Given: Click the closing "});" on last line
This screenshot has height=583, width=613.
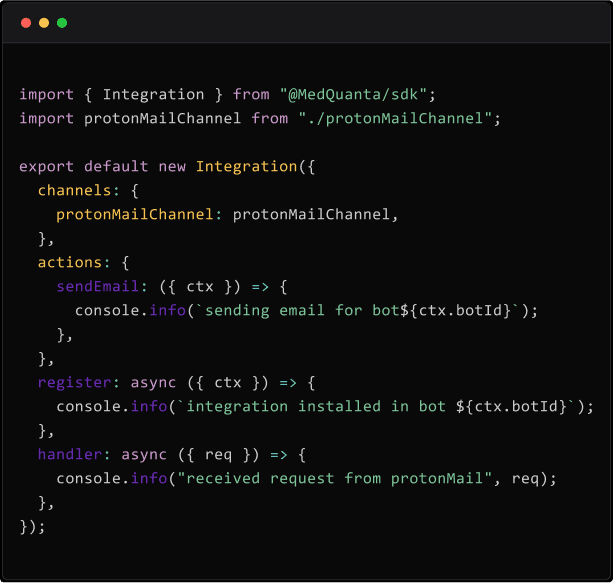Looking at the screenshot, I should coord(32,527).
